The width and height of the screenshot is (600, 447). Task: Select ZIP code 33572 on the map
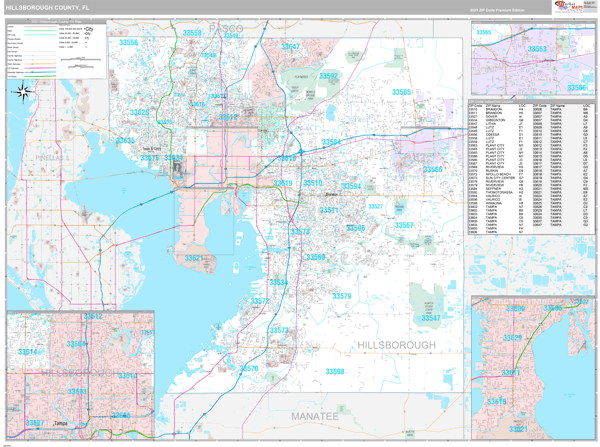point(260,301)
